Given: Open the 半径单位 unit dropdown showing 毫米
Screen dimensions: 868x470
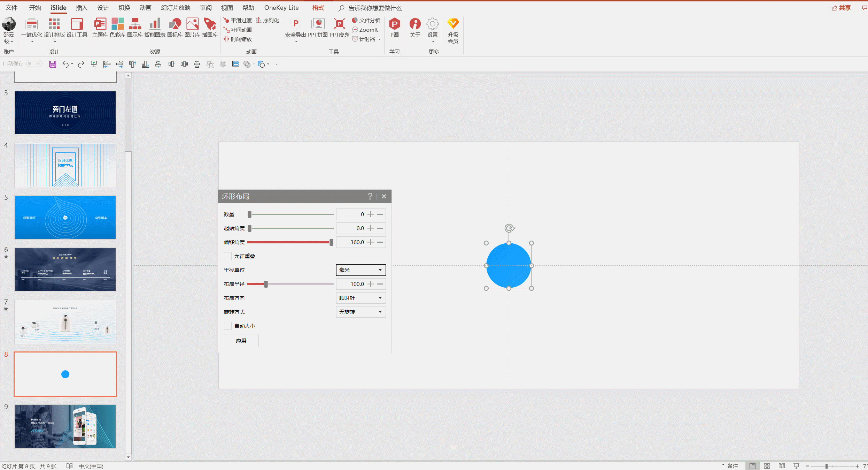Looking at the screenshot, I should point(361,270).
